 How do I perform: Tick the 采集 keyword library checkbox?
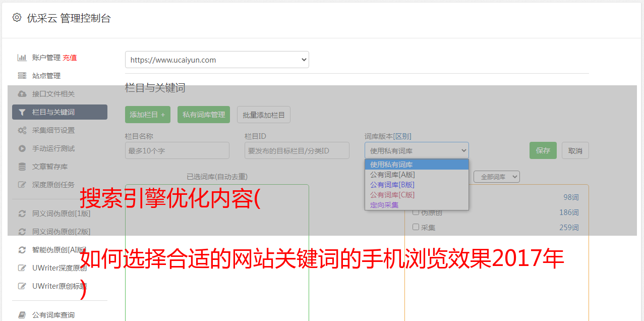pos(416,227)
